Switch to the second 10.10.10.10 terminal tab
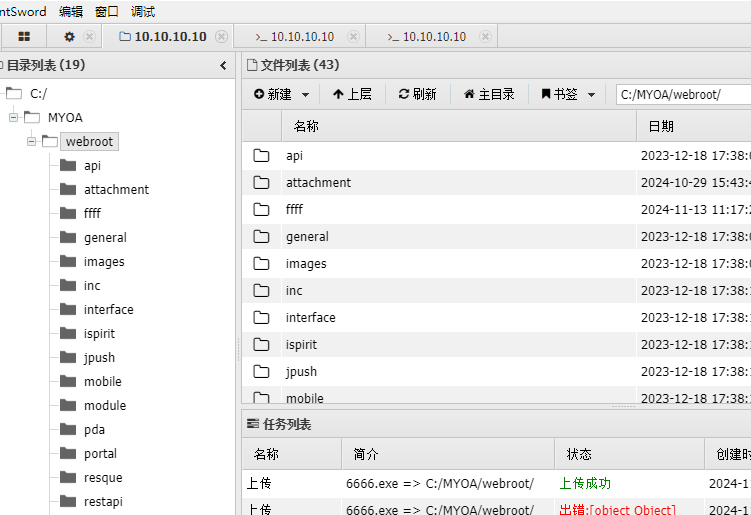The width and height of the screenshot is (751, 515). (301, 37)
